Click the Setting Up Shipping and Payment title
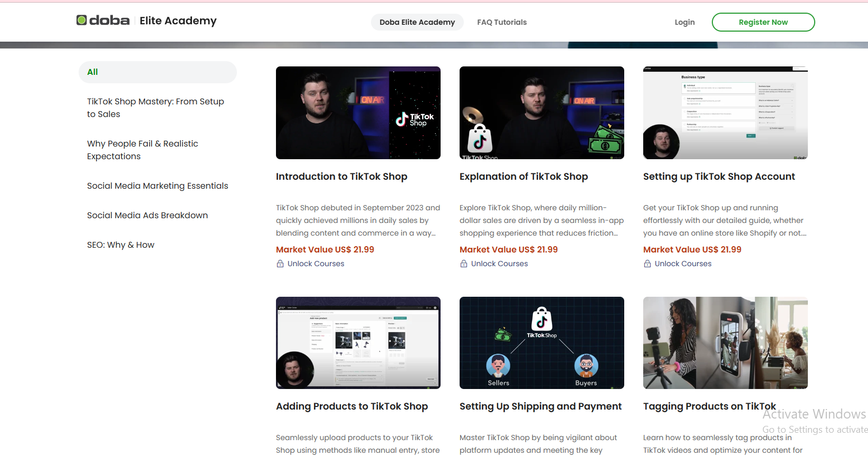This screenshot has width=868, height=457. pyautogui.click(x=540, y=406)
